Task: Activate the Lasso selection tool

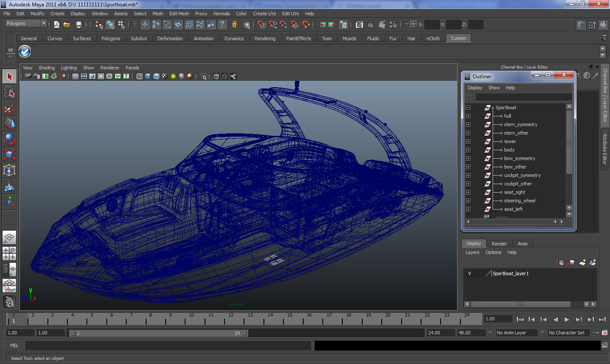Action: 9,92
